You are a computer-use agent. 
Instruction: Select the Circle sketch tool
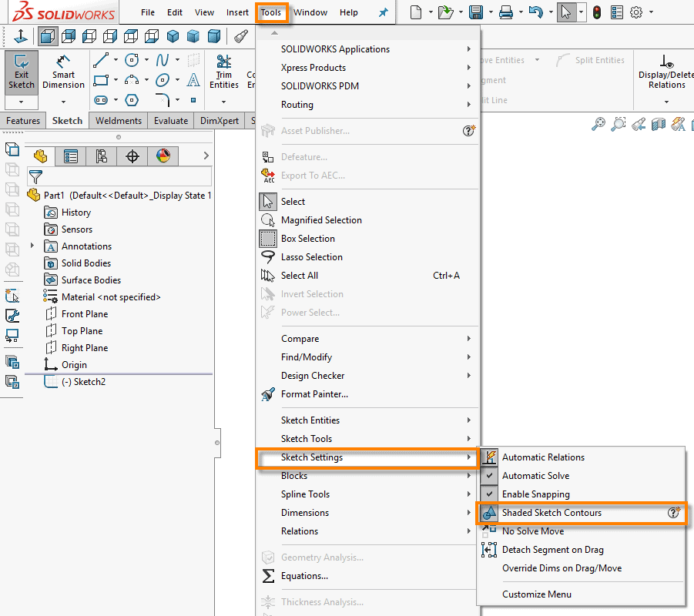pos(132,60)
